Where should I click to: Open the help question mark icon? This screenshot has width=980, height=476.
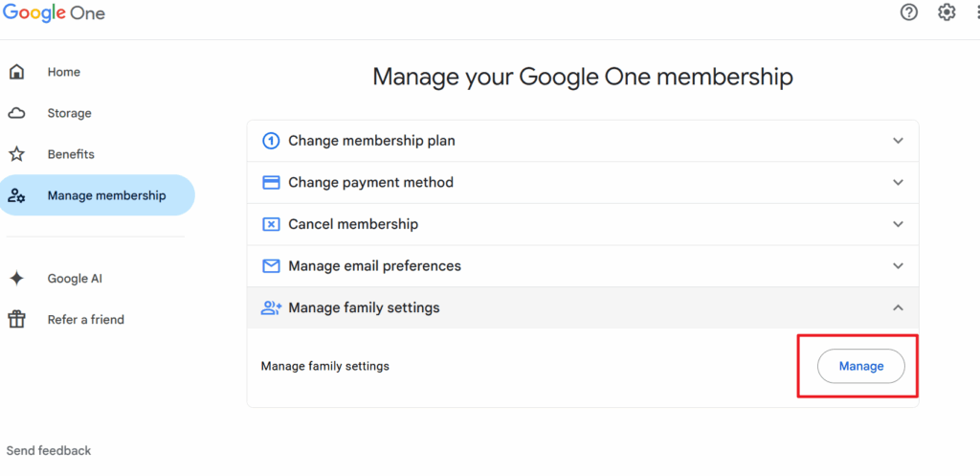point(909,12)
